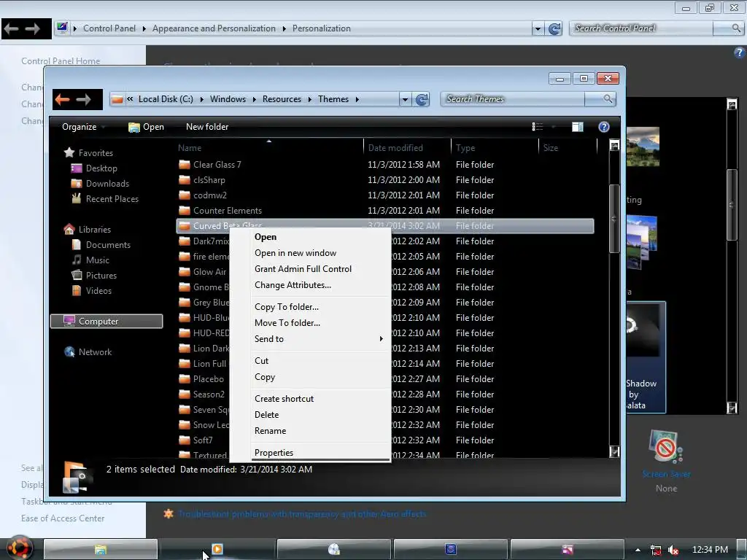Click the clsSharp folder icon
The width and height of the screenshot is (747, 560).
click(185, 180)
